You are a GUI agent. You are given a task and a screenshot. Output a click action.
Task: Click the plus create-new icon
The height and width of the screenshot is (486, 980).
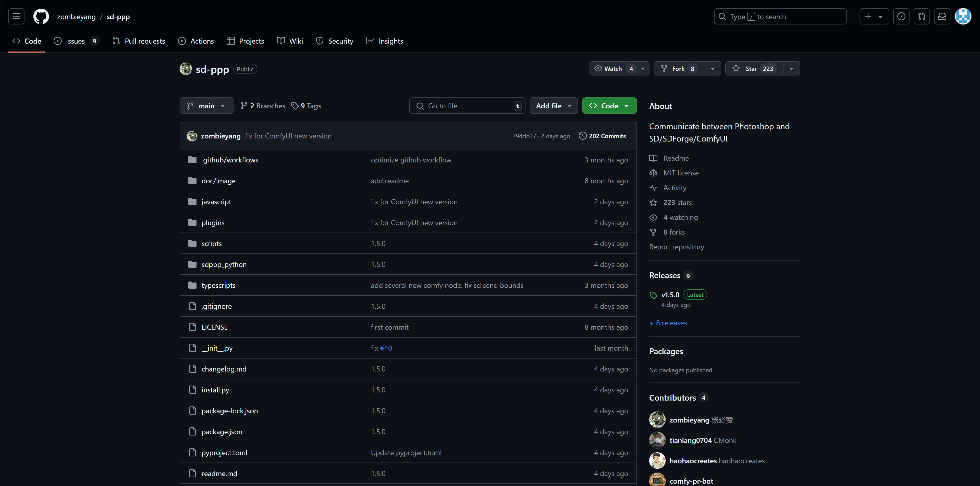click(868, 16)
